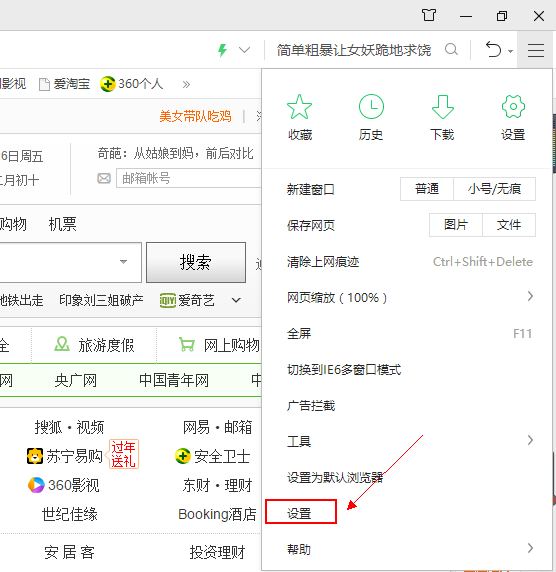Image resolution: width=556 pixels, height=572 pixels.
Task: Save webpage as 图片
Action: pyautogui.click(x=456, y=225)
